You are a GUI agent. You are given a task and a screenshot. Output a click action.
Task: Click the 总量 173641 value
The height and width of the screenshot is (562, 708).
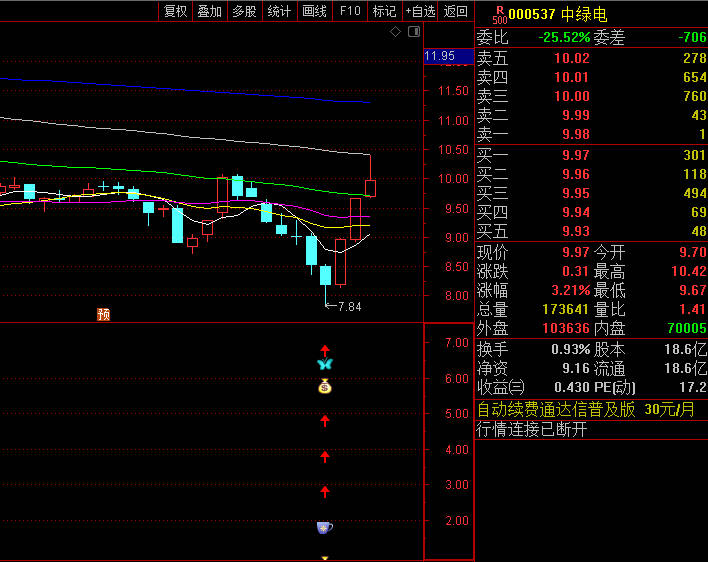pyautogui.click(x=565, y=309)
